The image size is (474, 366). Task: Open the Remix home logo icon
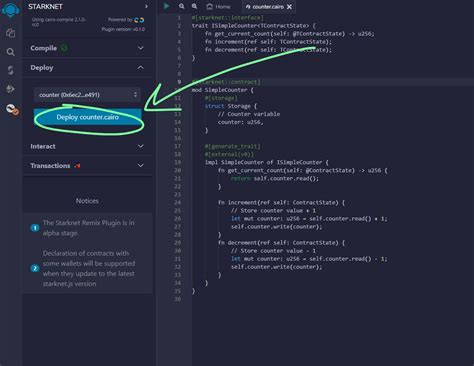[x=11, y=9]
